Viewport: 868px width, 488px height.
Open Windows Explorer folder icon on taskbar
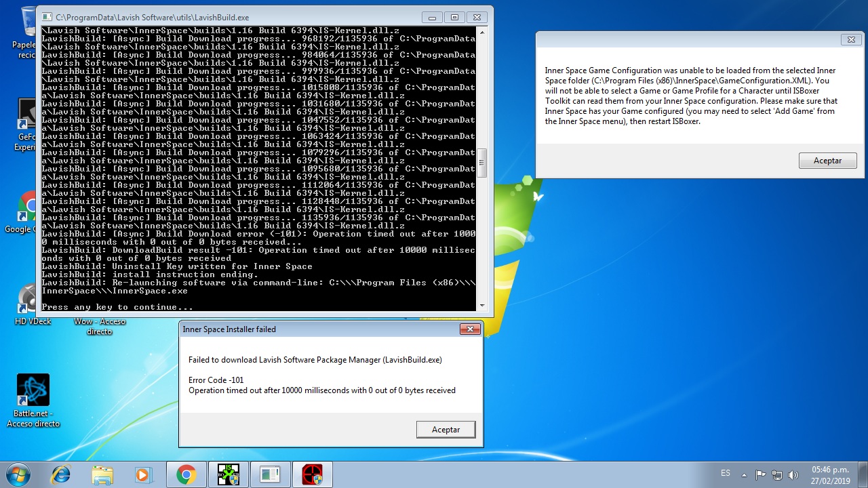click(x=102, y=474)
